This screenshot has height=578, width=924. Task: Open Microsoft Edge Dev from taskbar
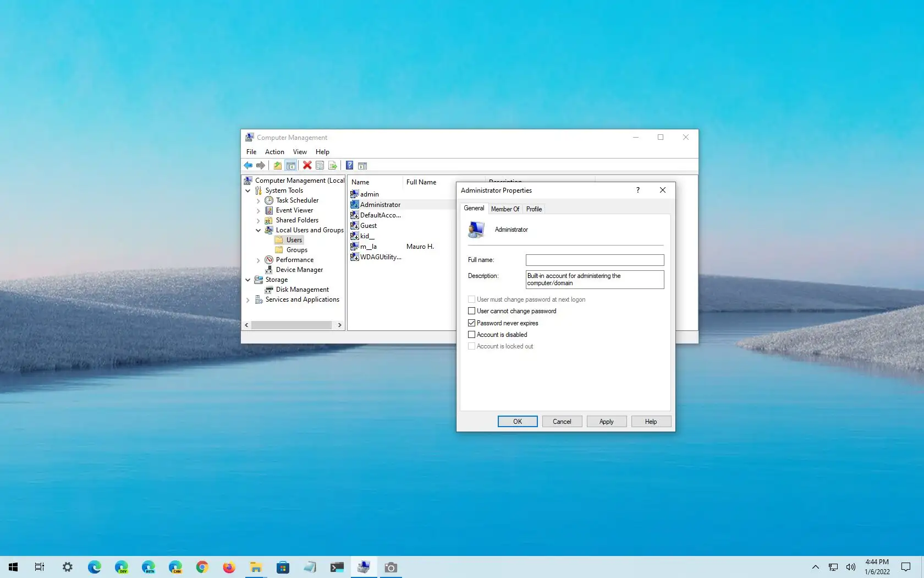click(x=122, y=567)
